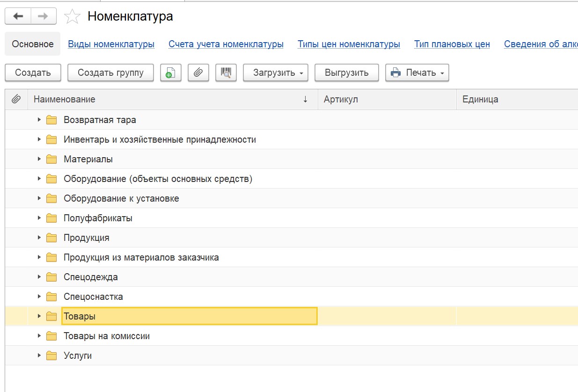This screenshot has height=392, width=578.
Task: Click the Создать группу button
Action: [110, 73]
